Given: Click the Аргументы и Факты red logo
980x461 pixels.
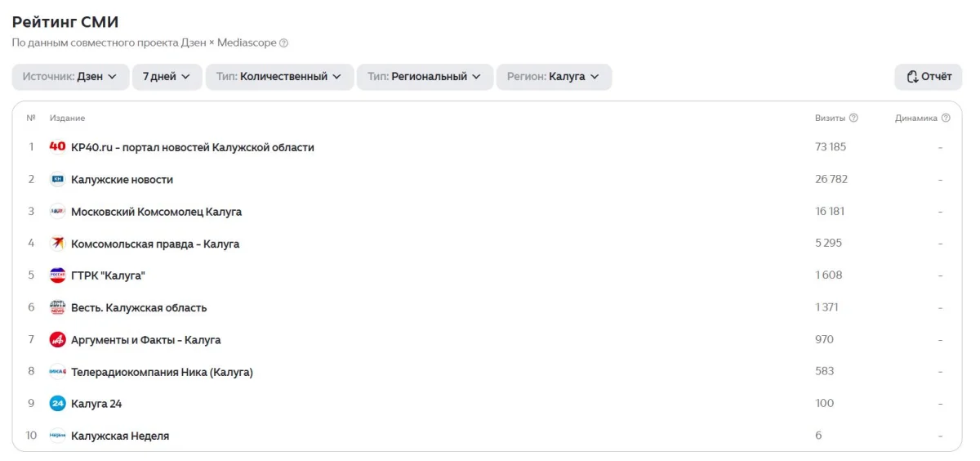Looking at the screenshot, I should click(x=57, y=339).
